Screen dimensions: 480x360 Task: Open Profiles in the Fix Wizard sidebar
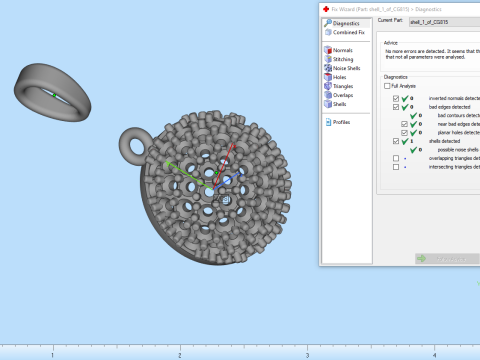coord(338,122)
